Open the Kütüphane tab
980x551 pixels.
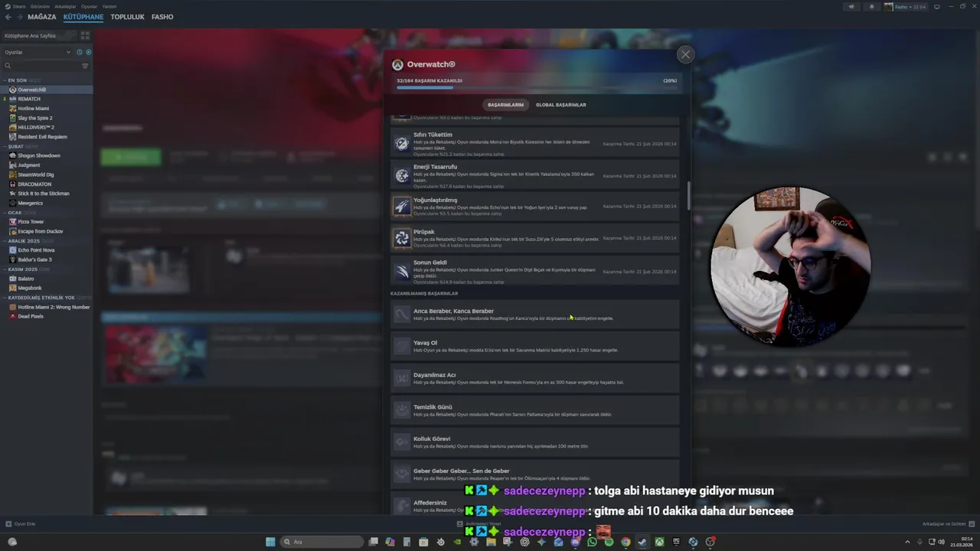click(x=83, y=17)
